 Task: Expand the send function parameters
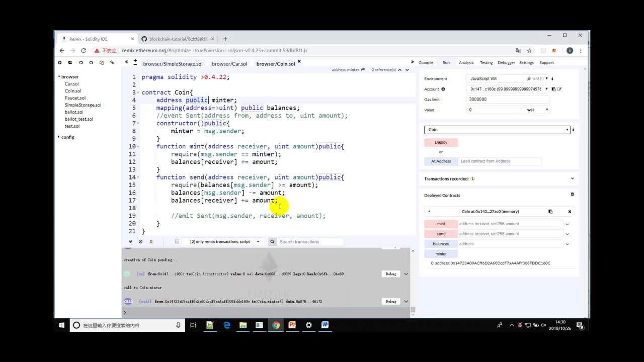[x=567, y=234]
